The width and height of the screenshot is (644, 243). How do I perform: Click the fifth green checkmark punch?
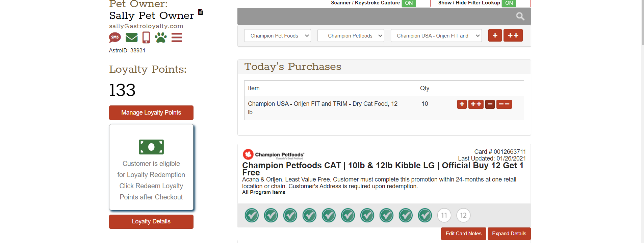[x=329, y=215]
